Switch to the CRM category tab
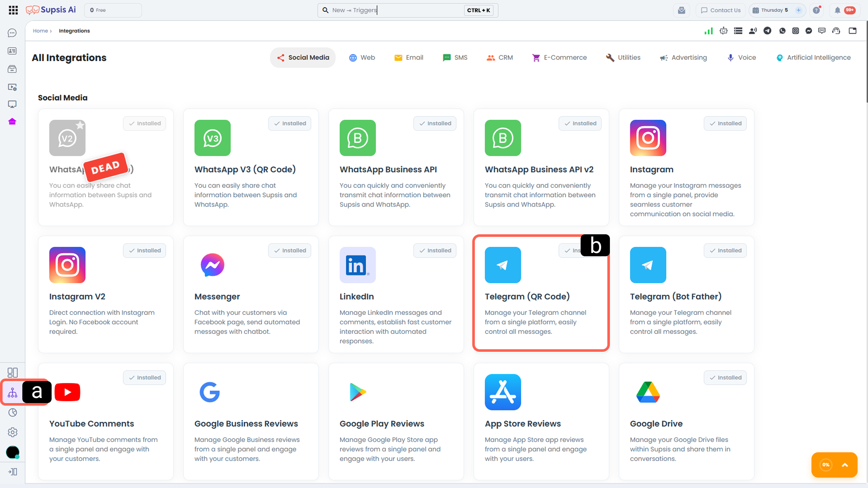Screen dimensions: 868x488 coord(500,57)
